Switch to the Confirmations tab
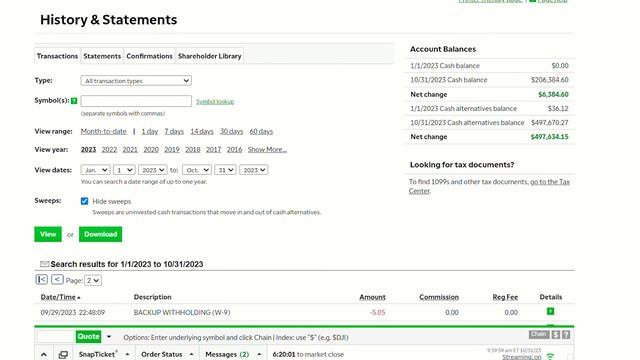 pyautogui.click(x=149, y=56)
